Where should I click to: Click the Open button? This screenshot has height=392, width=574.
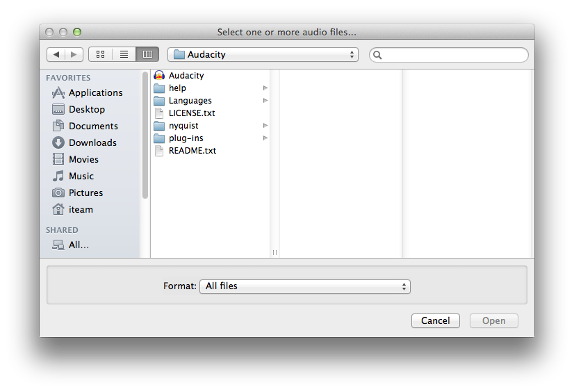pos(494,320)
